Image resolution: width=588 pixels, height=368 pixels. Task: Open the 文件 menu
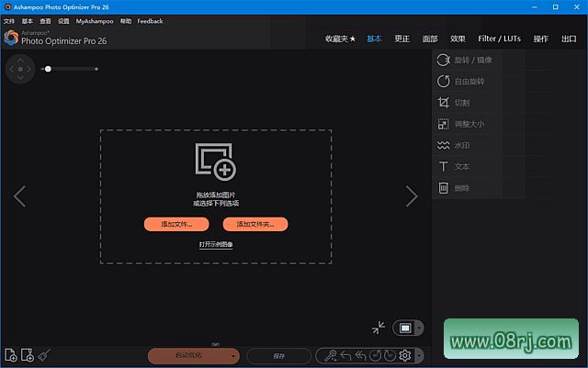[x=9, y=20]
